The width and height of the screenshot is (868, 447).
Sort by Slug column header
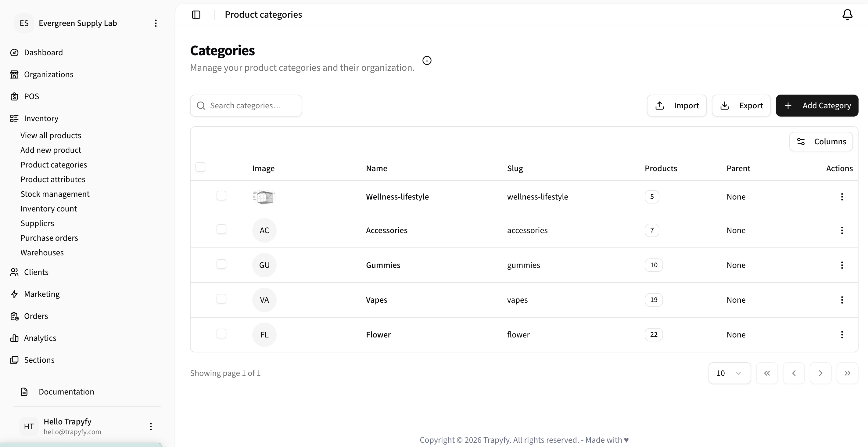pyautogui.click(x=515, y=168)
